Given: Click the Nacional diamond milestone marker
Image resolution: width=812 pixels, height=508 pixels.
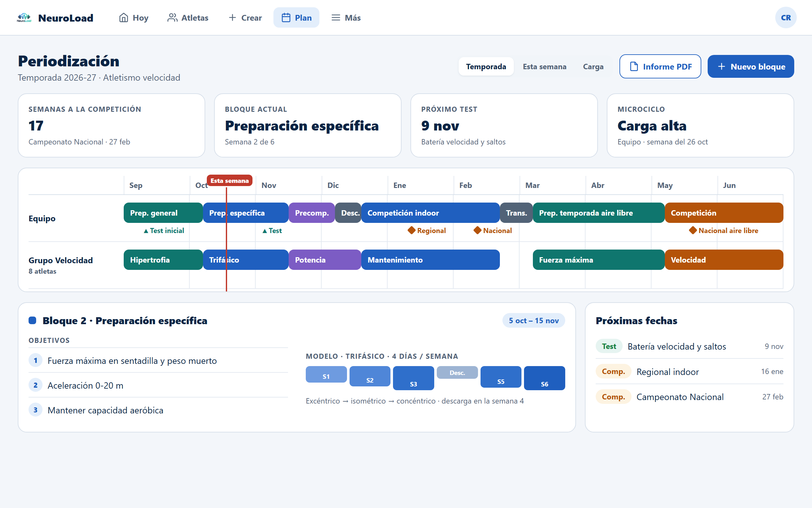Looking at the screenshot, I should (477, 231).
